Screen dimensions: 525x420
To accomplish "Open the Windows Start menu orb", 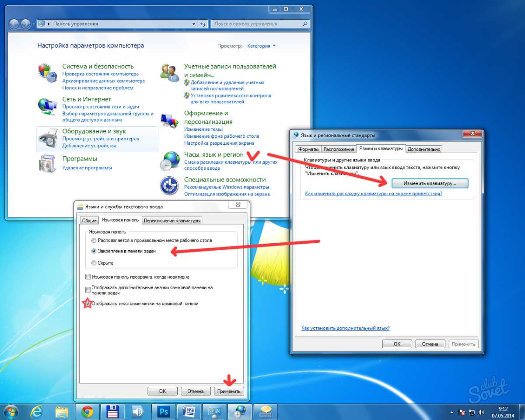I will (11, 412).
